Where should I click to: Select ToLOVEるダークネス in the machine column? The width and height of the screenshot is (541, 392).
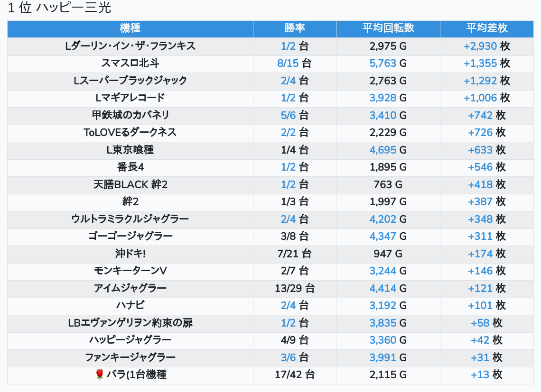click(130, 132)
